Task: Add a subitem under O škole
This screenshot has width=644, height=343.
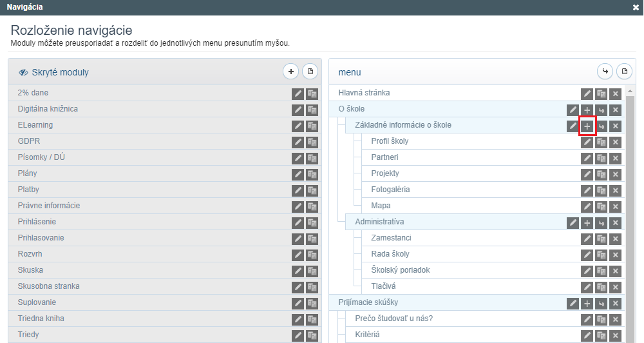Action: pyautogui.click(x=587, y=110)
